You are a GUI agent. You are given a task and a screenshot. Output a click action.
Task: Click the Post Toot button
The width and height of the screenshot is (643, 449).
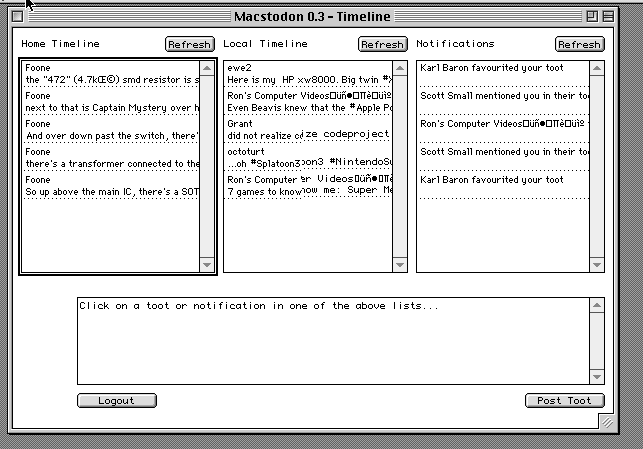click(564, 401)
